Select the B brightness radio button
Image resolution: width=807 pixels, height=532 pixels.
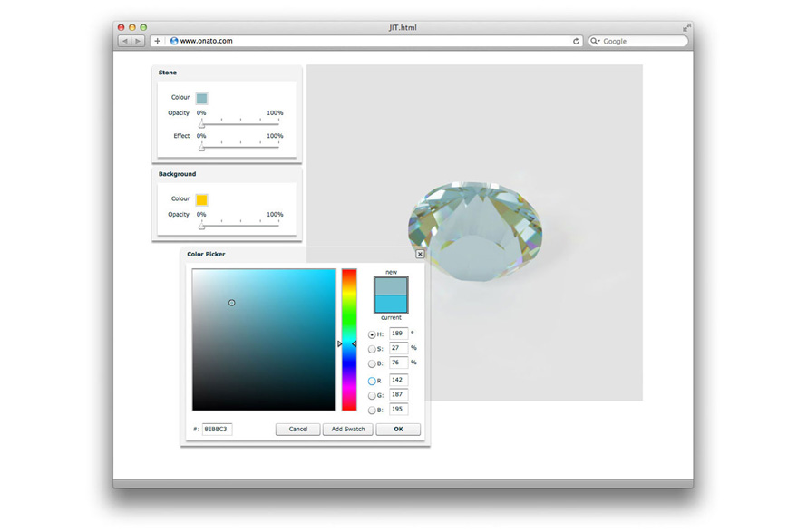[x=372, y=363]
